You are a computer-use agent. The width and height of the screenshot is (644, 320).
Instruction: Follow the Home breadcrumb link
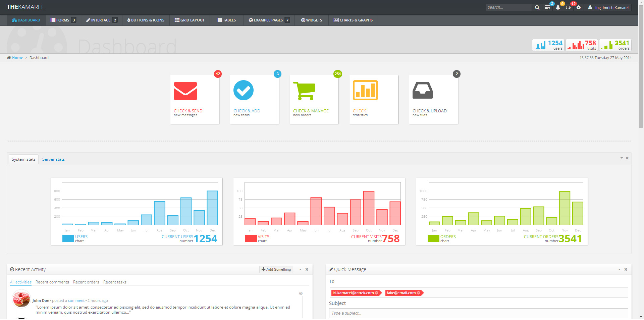17,58
